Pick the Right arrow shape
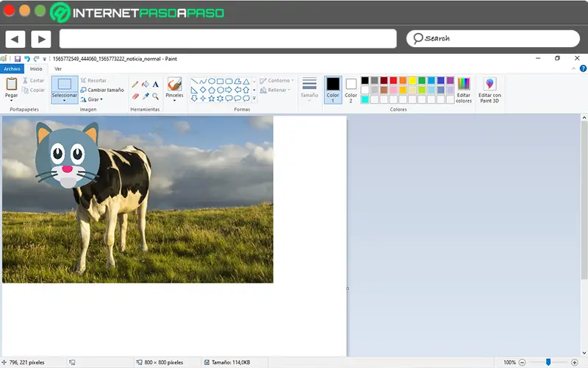Image resolution: width=588 pixels, height=368 pixels. tap(229, 90)
